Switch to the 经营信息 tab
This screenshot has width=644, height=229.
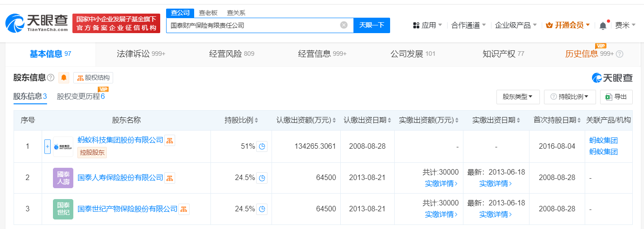322,54
